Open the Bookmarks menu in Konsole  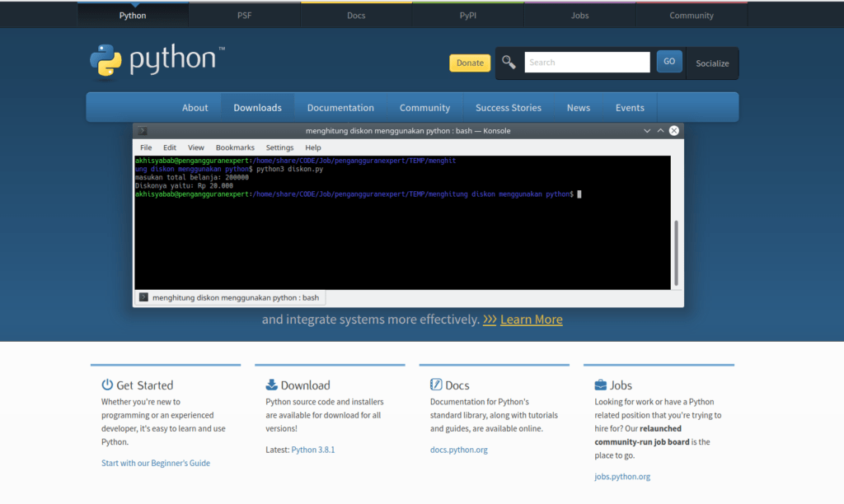point(235,147)
